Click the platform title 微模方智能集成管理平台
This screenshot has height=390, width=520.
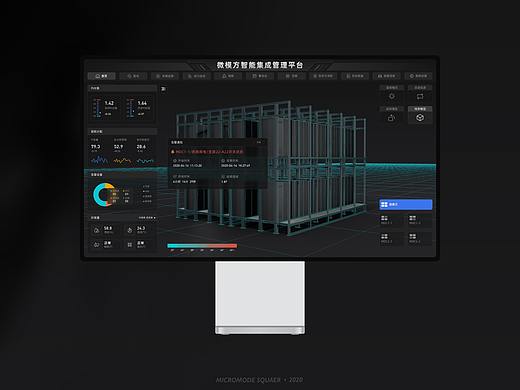point(260,65)
